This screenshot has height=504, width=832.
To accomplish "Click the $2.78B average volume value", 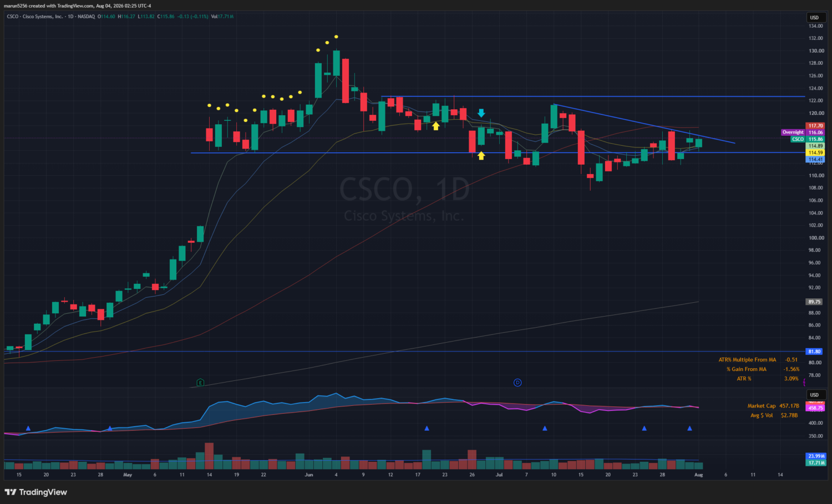I will (x=789, y=415).
